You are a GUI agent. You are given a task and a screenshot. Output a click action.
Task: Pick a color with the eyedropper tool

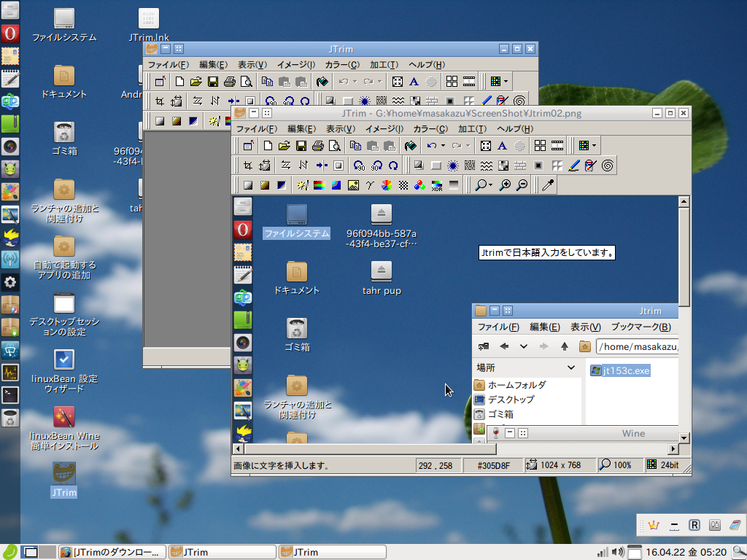549,185
